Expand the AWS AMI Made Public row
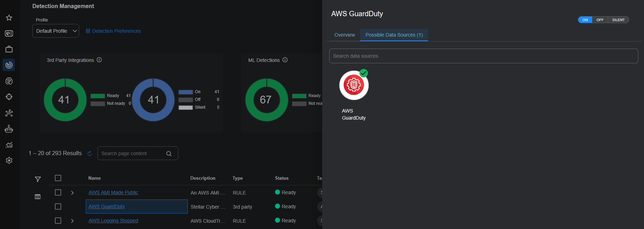 click(72, 193)
